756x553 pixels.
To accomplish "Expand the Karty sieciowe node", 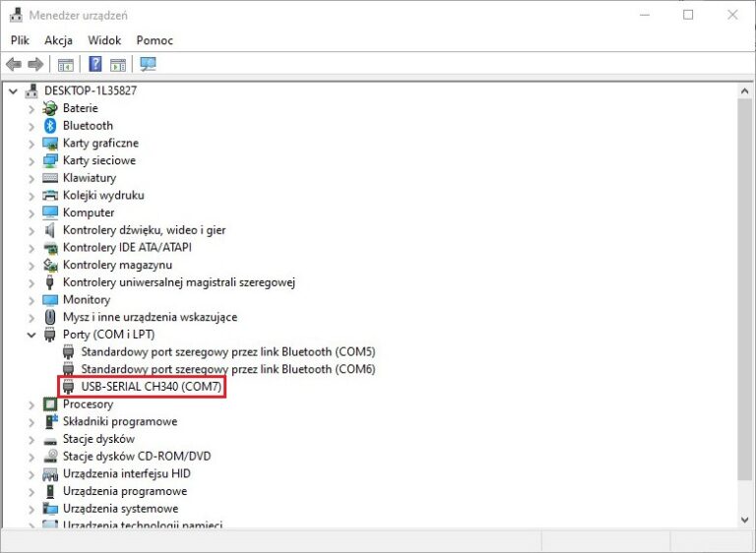I will [31, 160].
